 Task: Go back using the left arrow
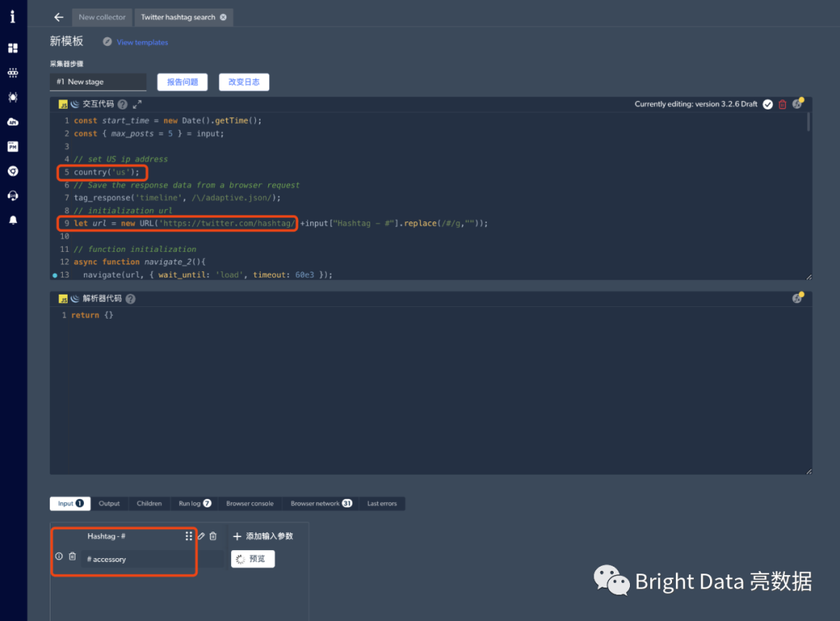[58, 17]
